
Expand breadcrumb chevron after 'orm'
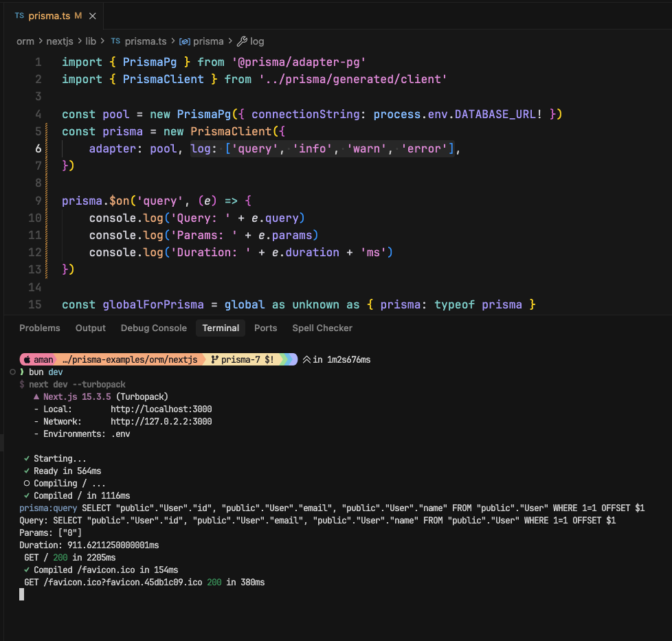click(41, 41)
